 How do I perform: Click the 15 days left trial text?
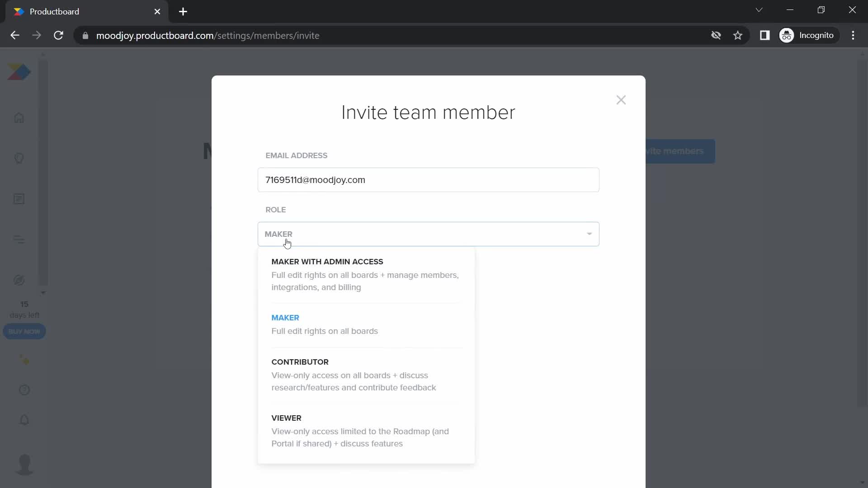pyautogui.click(x=24, y=310)
